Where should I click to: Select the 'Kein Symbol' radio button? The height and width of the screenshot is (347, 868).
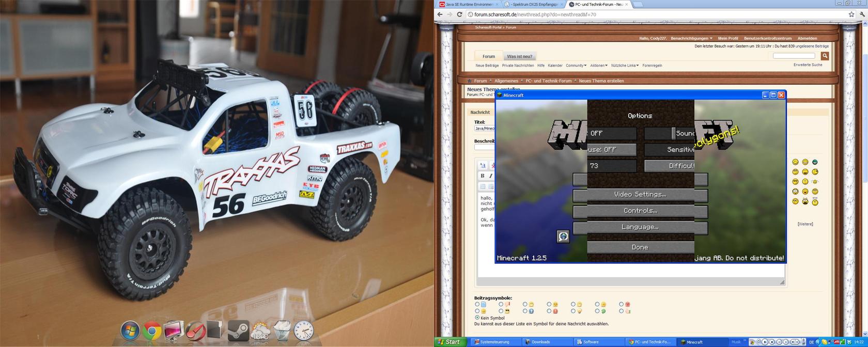(x=477, y=318)
